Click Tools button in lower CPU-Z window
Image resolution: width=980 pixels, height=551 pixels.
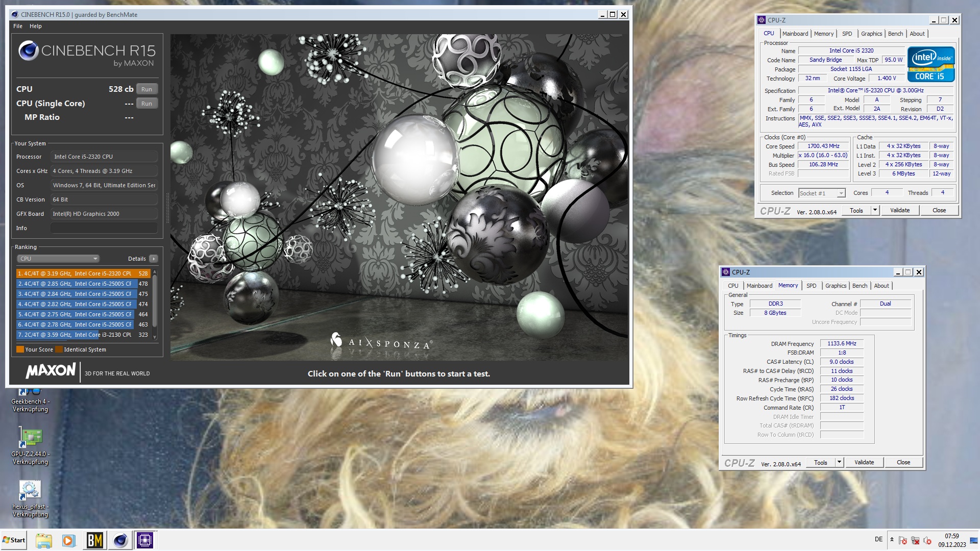(x=821, y=462)
